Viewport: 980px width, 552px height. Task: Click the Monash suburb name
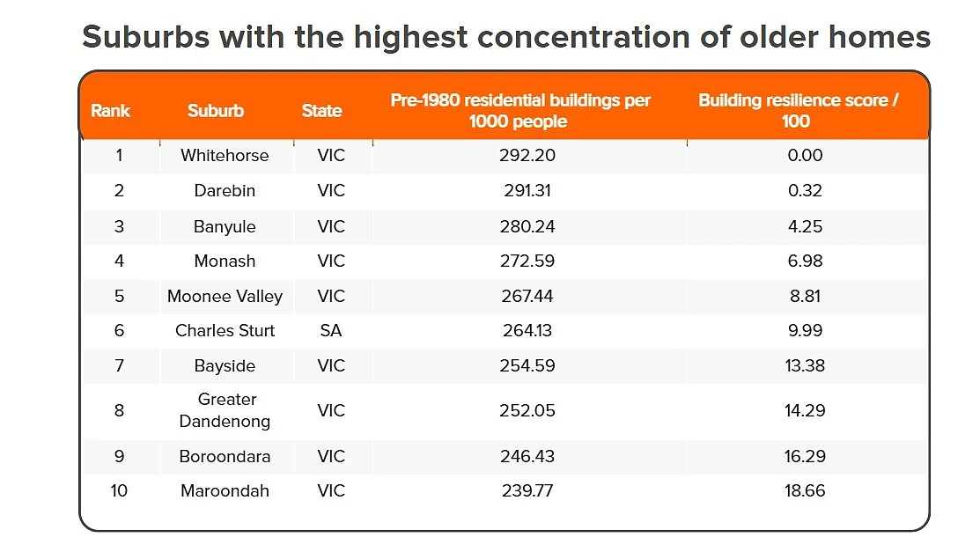(x=225, y=261)
